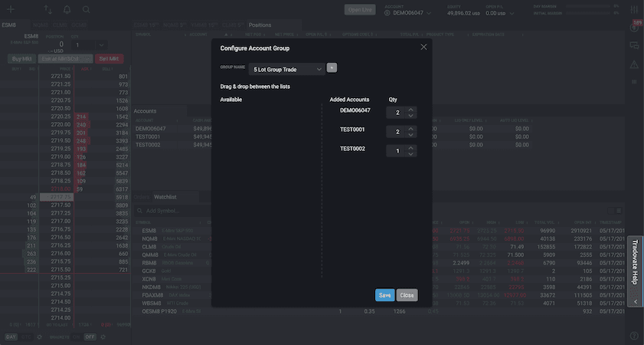Open the Tradovate Help side panel
This screenshot has width=644, height=345.
click(635, 262)
